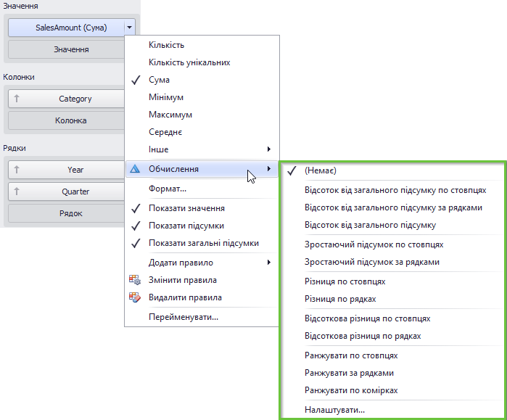507x420 pixels.
Task: Expand the Додати правило submenu
Action: click(x=202, y=263)
